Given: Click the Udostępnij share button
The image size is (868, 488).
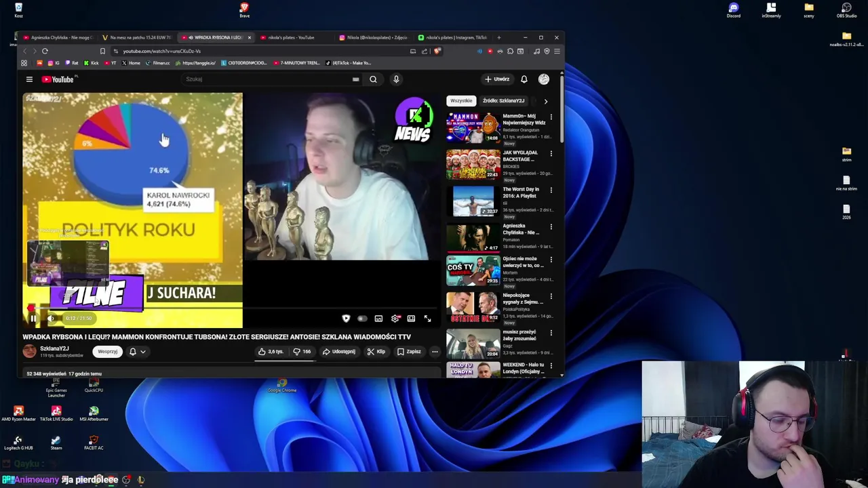Looking at the screenshot, I should (x=338, y=352).
